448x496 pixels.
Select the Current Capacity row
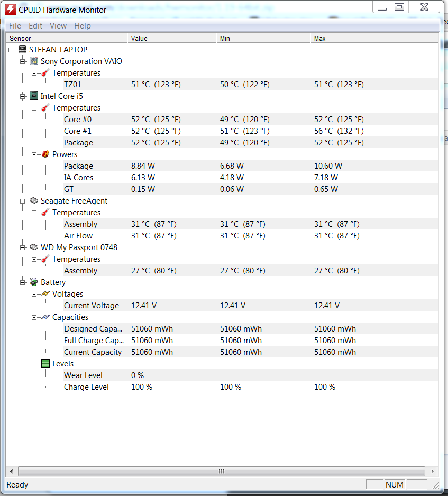tap(251, 352)
